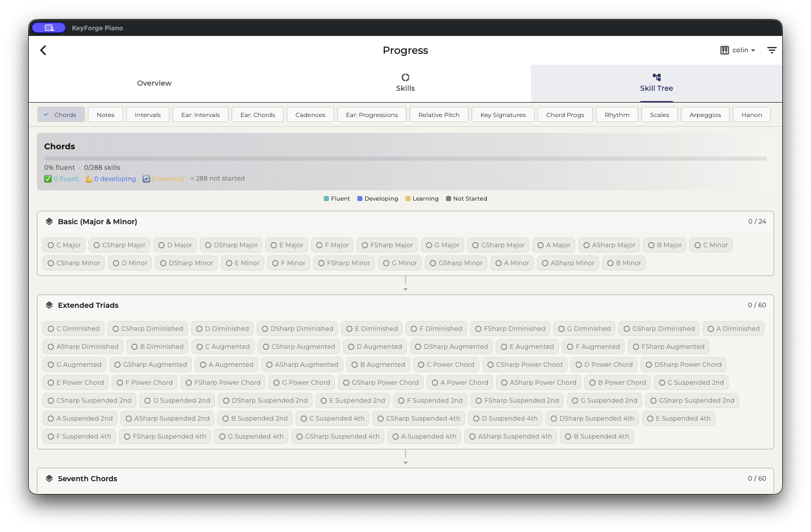Click the KeyForge Piano title text
811x532 pixels.
tap(97, 28)
